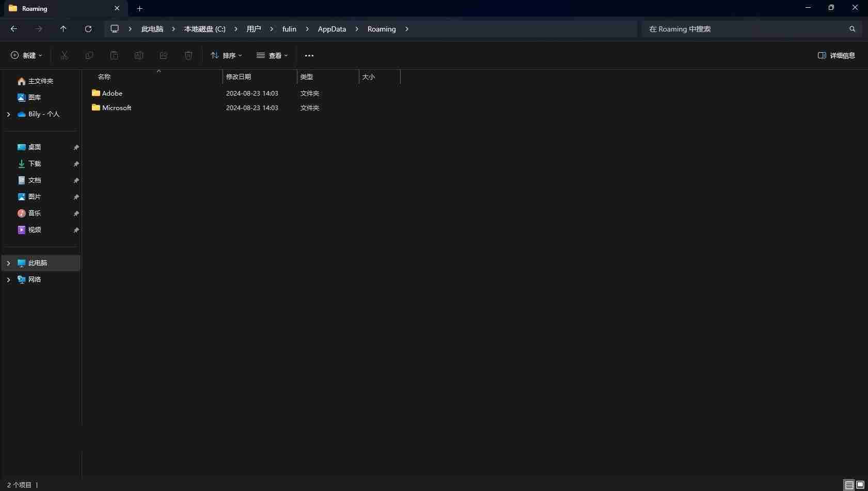Open the 查看 view dropdown
Viewport: 868px width, 491px height.
click(x=272, y=55)
